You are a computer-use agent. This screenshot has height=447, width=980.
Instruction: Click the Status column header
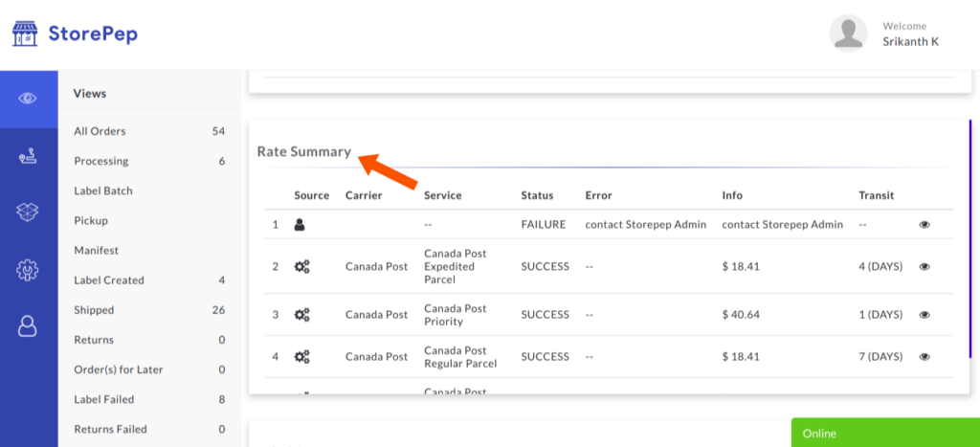pos(538,195)
